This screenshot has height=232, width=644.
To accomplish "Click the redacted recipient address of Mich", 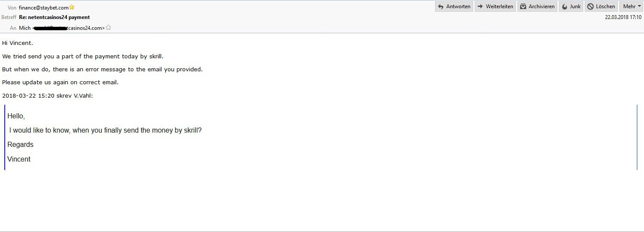I will coord(69,28).
